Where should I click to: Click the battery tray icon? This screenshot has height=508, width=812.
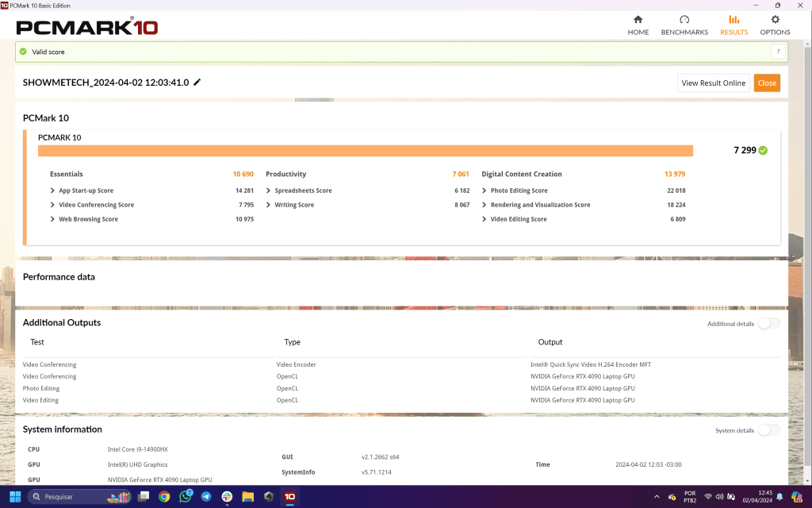pyautogui.click(x=731, y=497)
